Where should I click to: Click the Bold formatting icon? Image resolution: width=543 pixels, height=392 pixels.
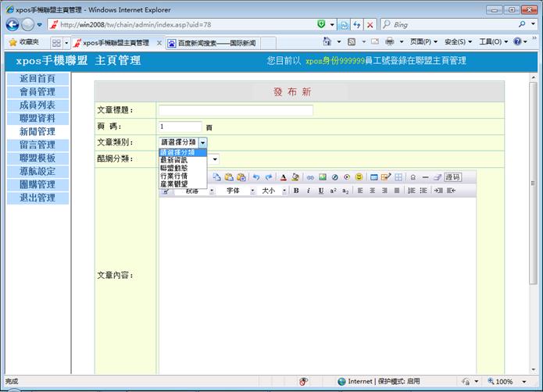coord(296,191)
